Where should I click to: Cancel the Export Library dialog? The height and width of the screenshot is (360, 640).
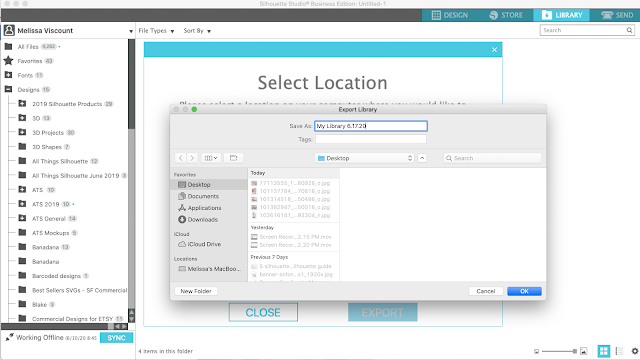486,291
